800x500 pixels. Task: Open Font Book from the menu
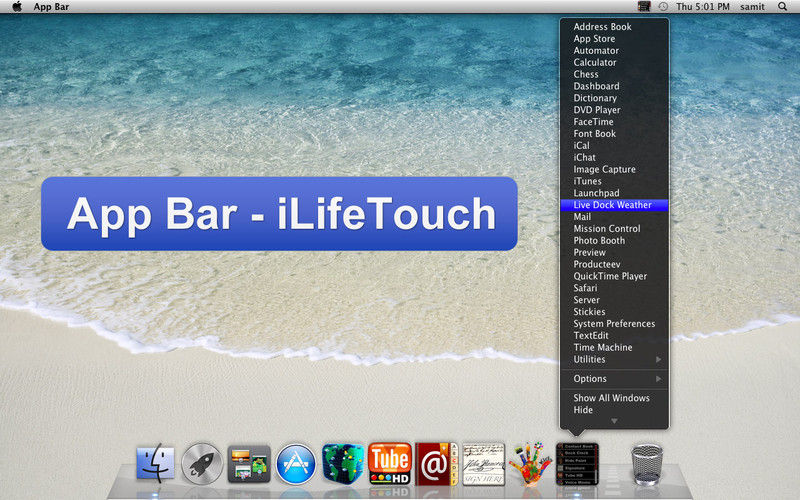click(x=614, y=134)
